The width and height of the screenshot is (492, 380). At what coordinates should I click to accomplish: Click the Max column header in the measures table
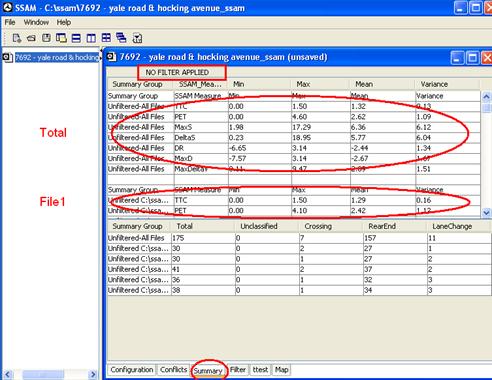click(321, 84)
